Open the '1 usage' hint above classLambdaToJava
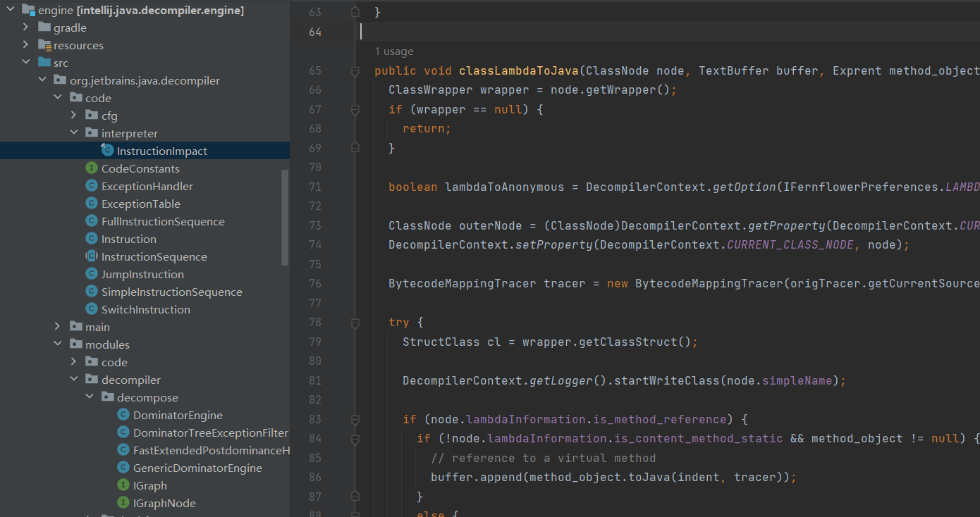 point(394,51)
